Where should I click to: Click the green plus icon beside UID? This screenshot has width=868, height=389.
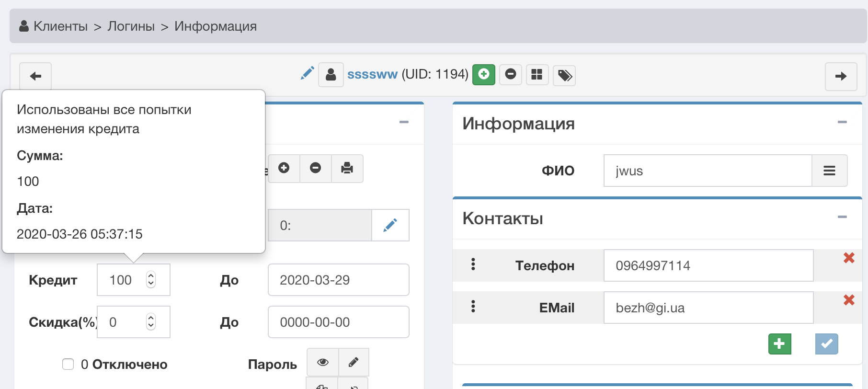[x=483, y=75]
